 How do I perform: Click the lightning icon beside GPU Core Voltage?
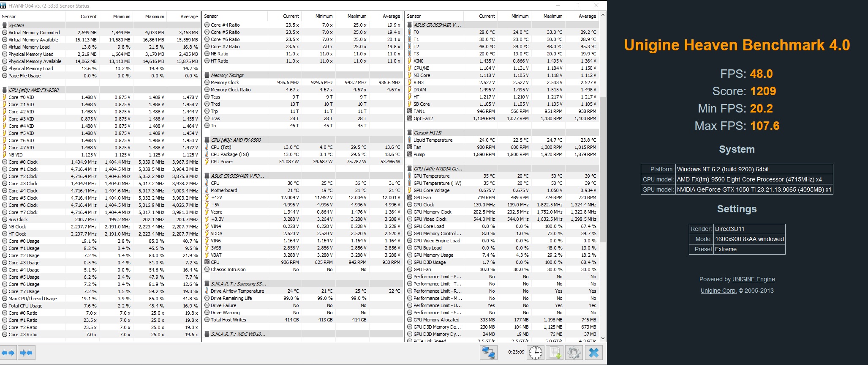click(410, 190)
